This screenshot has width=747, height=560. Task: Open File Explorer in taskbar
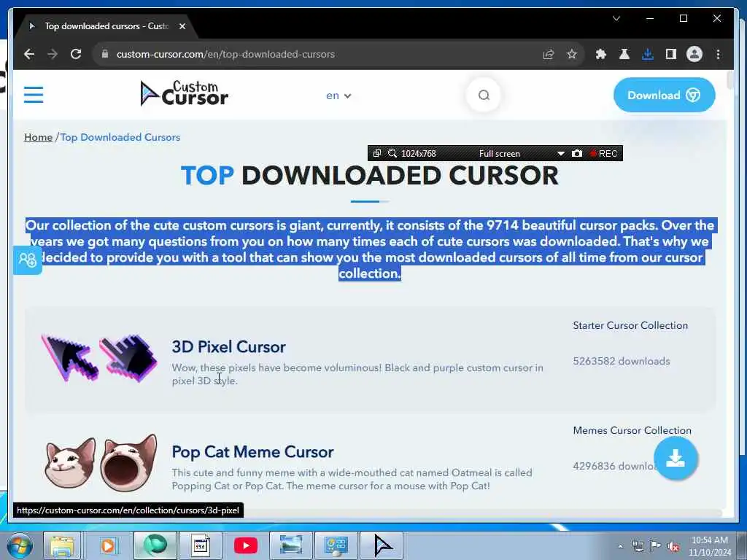[x=63, y=545]
